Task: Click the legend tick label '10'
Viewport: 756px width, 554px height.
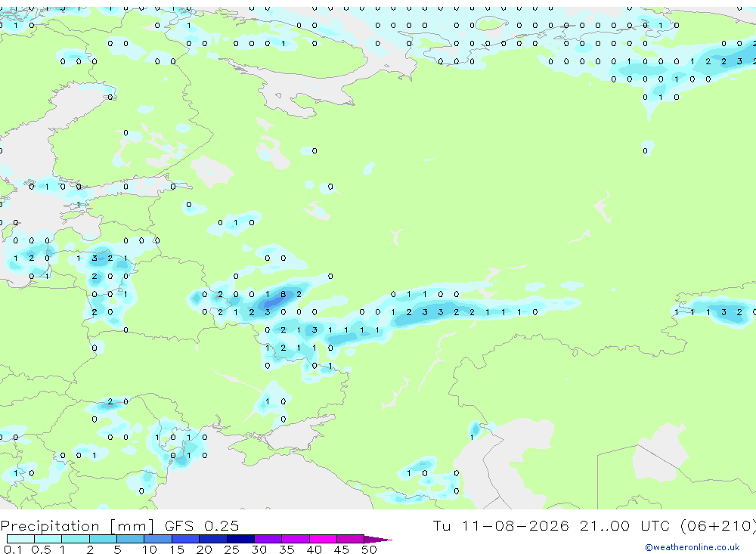Action: pos(150,549)
